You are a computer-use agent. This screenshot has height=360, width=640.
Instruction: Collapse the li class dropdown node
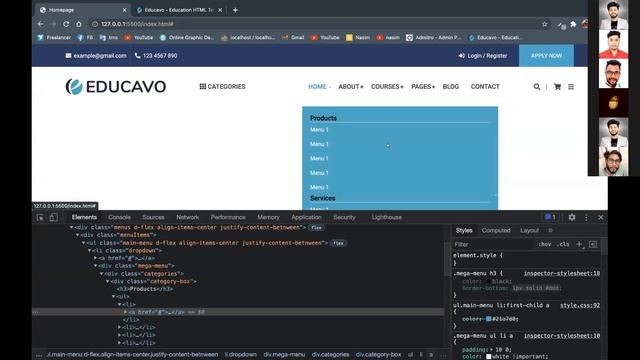coord(90,251)
